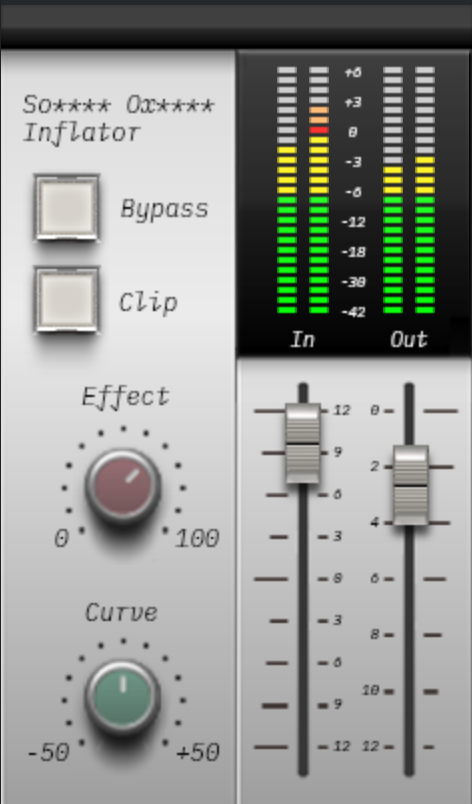Click the In fader handle
Image resolution: width=472 pixels, height=804 pixels.
tap(303, 444)
